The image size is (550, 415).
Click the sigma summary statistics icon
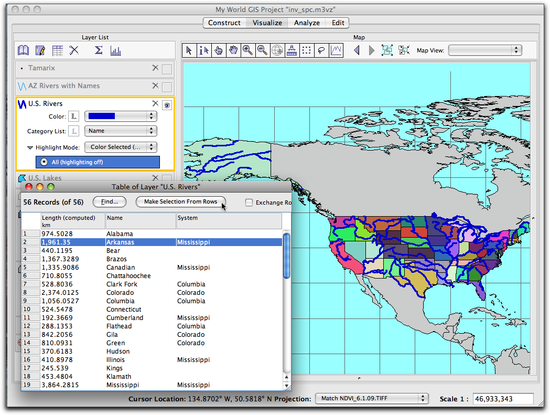[x=99, y=51]
